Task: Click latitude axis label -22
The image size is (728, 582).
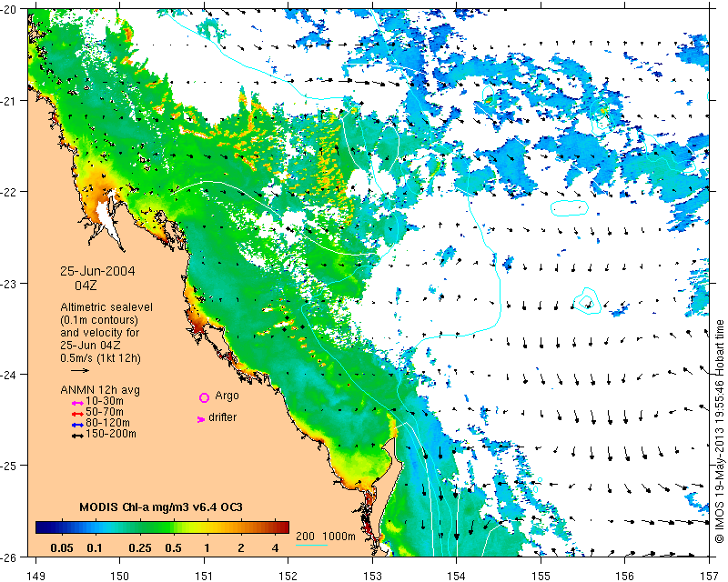Action: tap(9, 192)
